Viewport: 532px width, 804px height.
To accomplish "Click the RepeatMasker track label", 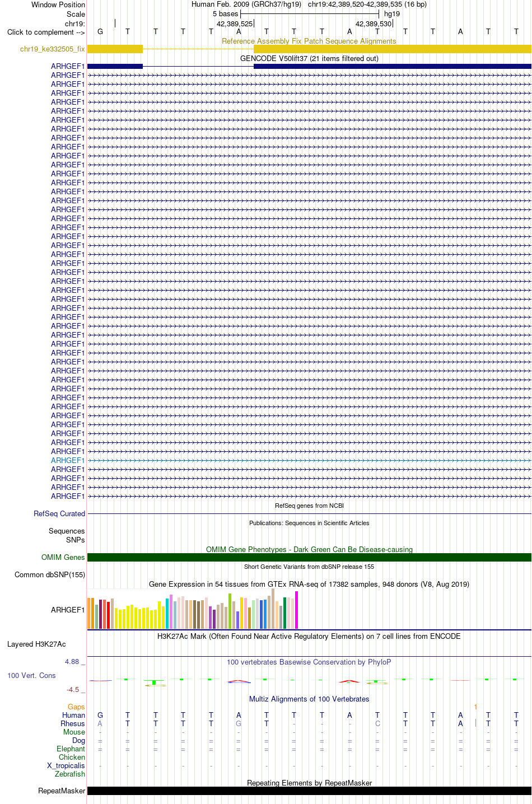I will tap(62, 791).
